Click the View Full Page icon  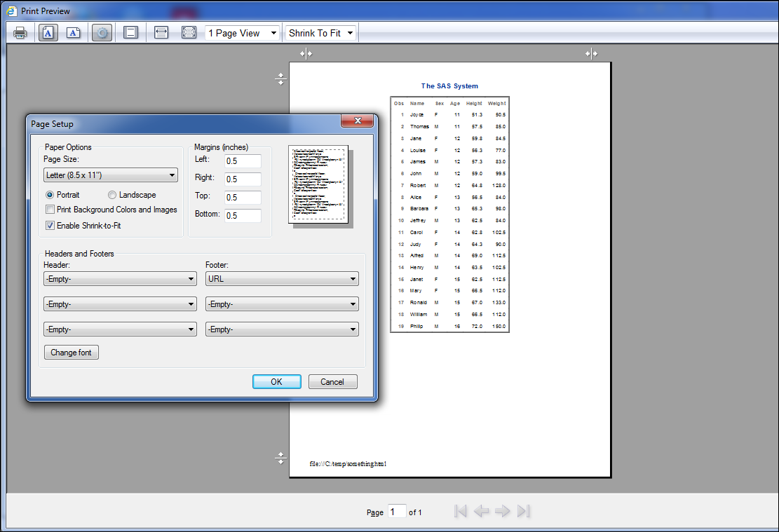coord(188,32)
